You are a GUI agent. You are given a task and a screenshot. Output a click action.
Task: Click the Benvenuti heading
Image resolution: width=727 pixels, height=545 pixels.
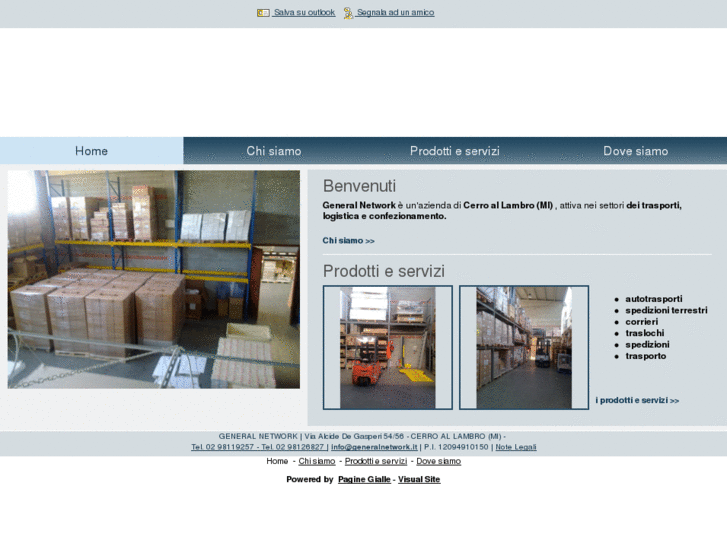(359, 186)
